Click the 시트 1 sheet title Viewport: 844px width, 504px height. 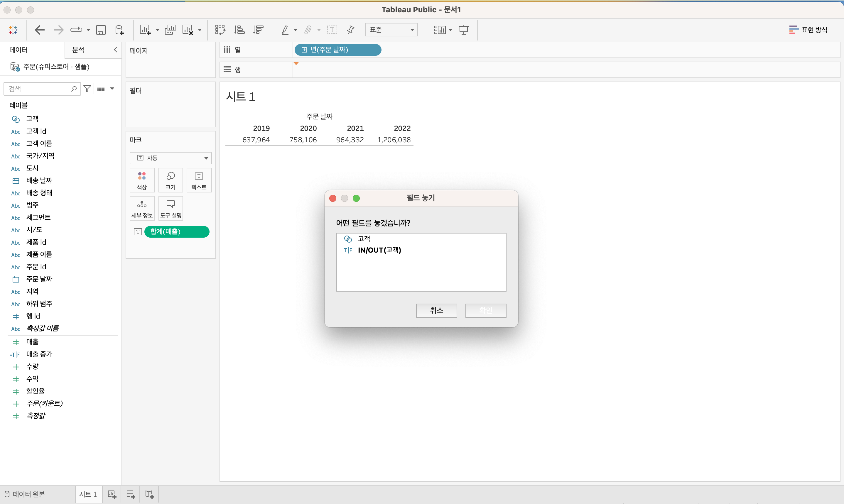[240, 97]
